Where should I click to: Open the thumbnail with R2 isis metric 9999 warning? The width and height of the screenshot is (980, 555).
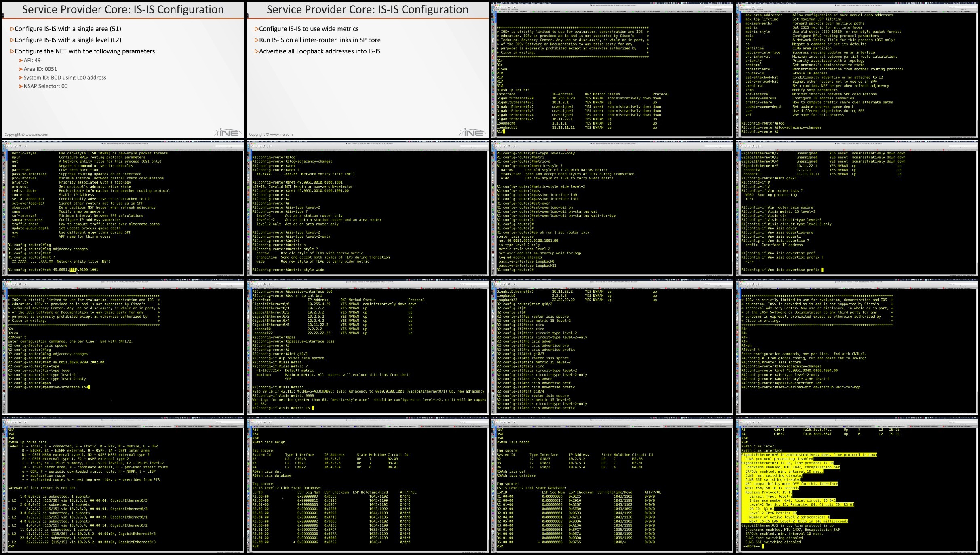point(368,346)
